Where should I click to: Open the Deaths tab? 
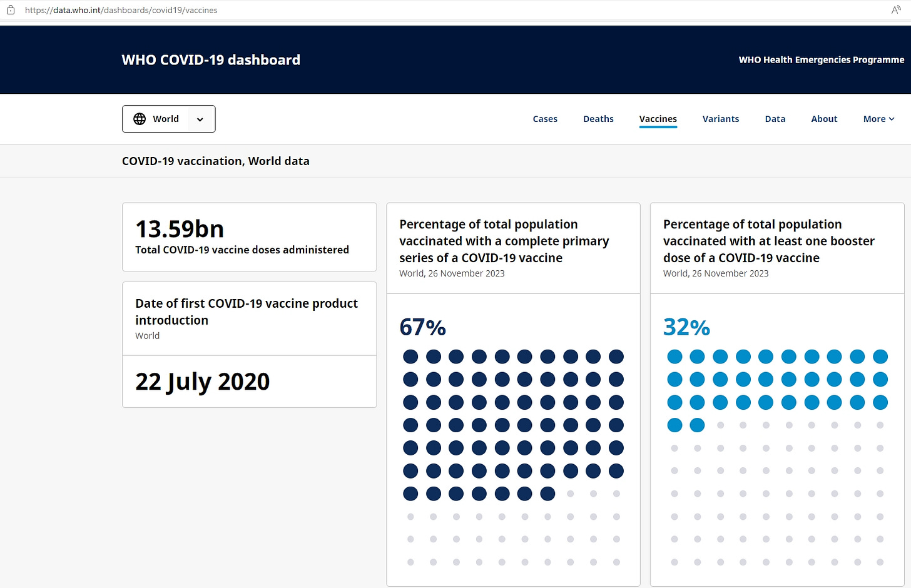click(598, 119)
